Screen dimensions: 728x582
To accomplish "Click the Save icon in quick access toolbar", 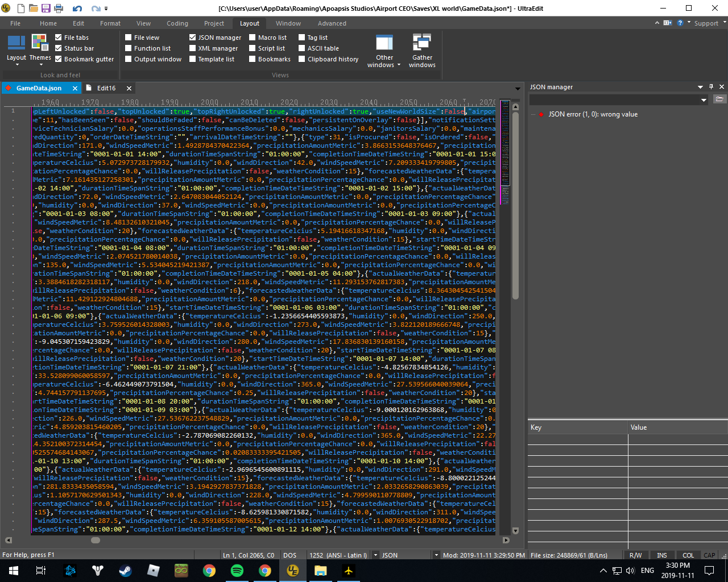I will coord(46,9).
